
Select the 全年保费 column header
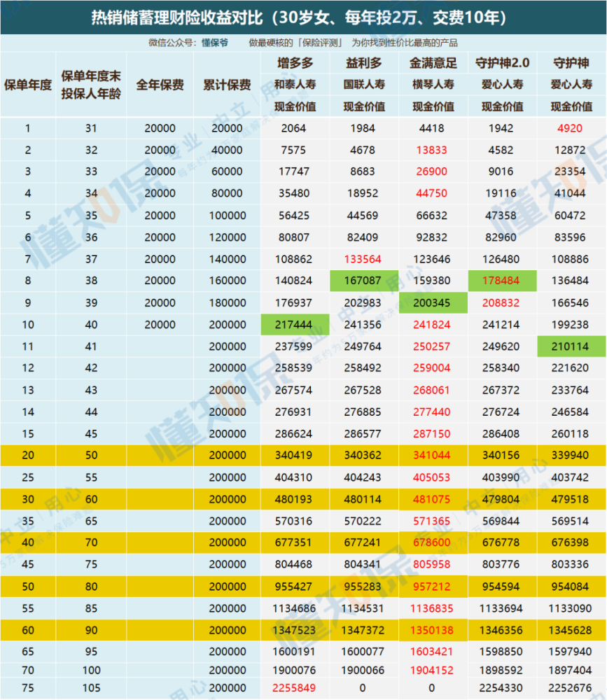pyautogui.click(x=160, y=85)
